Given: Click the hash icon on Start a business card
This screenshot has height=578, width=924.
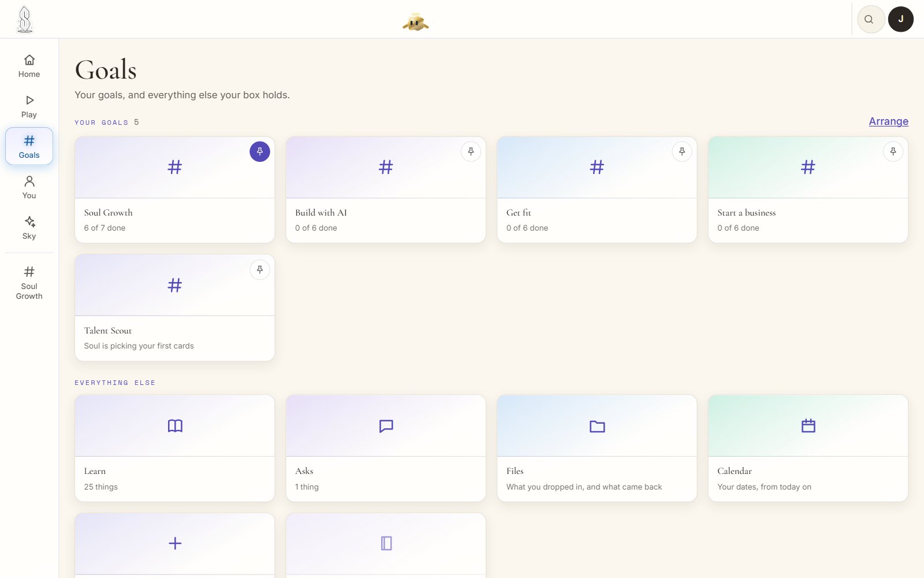Looking at the screenshot, I should click(808, 167).
